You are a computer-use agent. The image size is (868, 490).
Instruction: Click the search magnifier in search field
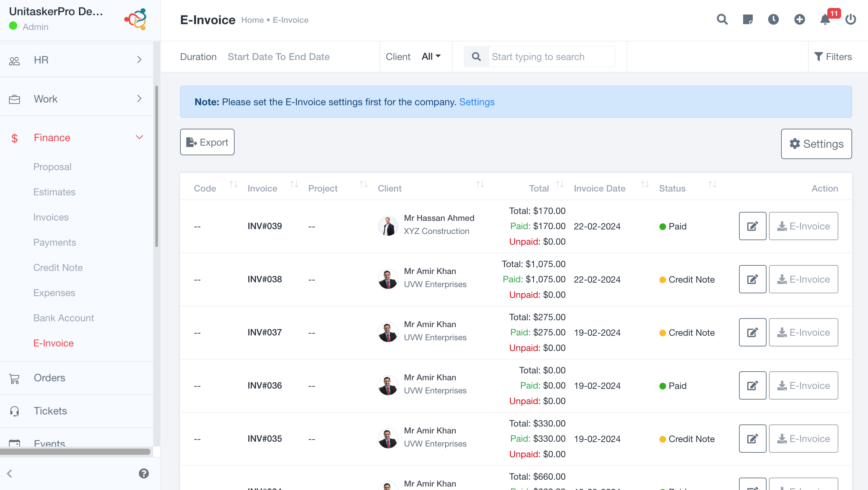(x=476, y=57)
